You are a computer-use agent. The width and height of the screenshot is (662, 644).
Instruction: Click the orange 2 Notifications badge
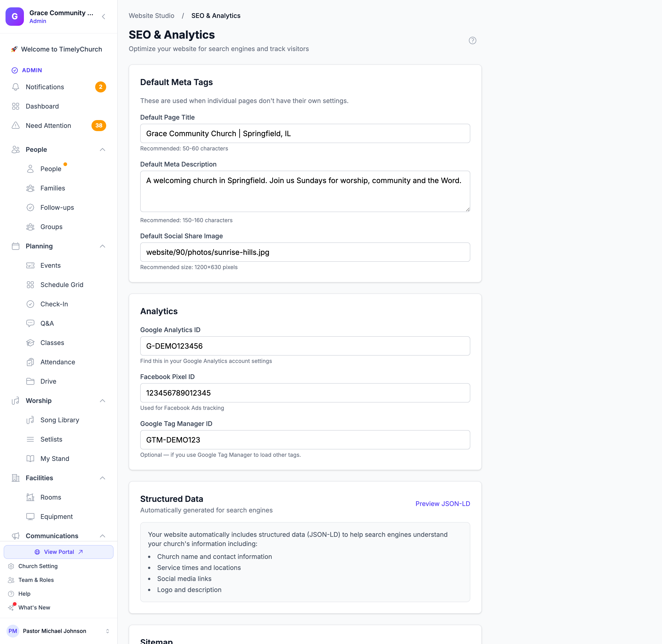[x=100, y=87]
